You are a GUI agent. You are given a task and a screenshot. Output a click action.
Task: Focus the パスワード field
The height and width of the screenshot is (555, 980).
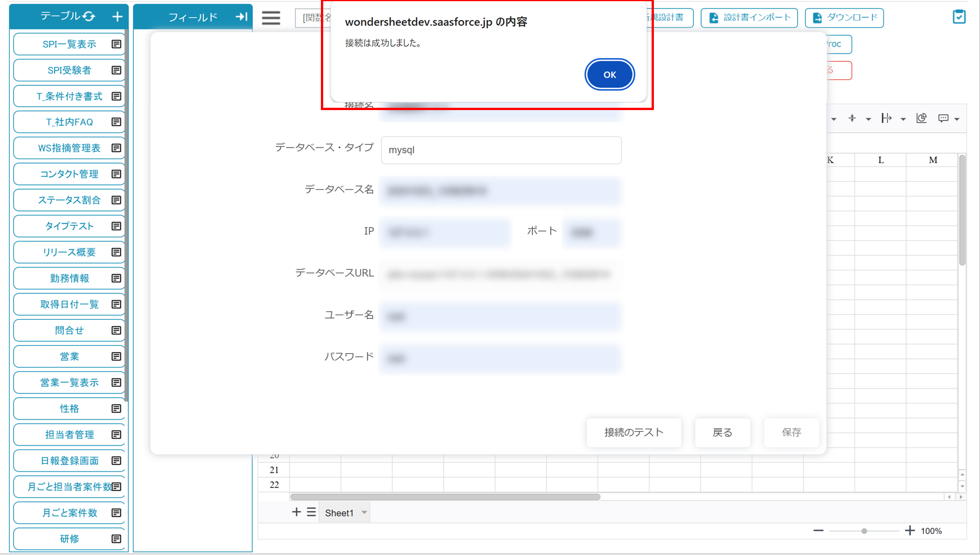[x=500, y=358]
